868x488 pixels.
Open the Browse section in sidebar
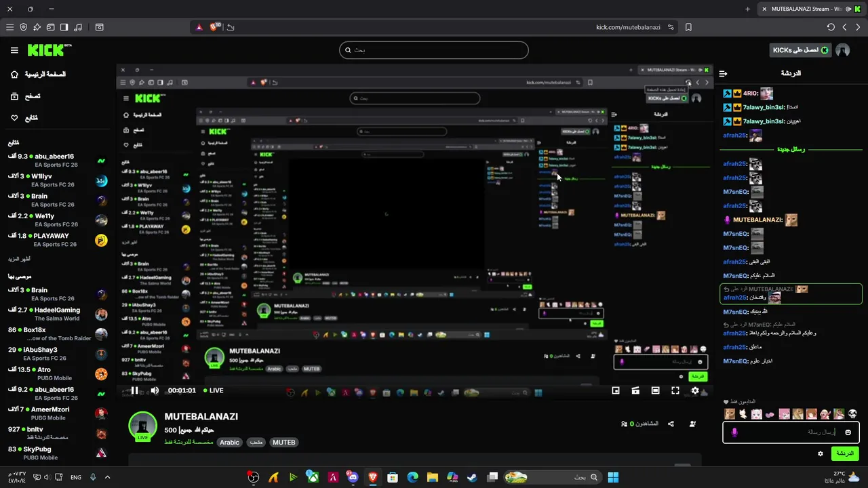pos(25,96)
